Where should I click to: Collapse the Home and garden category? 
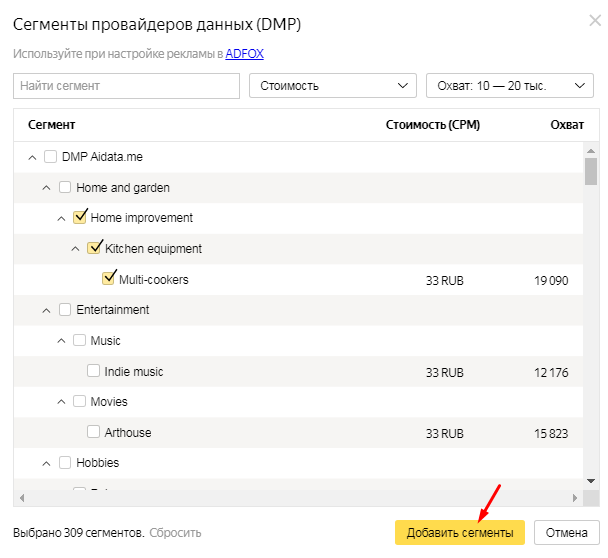click(47, 188)
